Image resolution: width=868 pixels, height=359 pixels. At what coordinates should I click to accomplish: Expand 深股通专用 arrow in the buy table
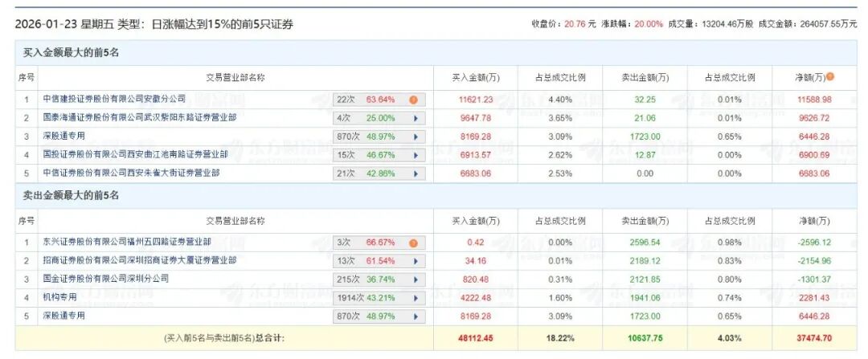[416, 137]
